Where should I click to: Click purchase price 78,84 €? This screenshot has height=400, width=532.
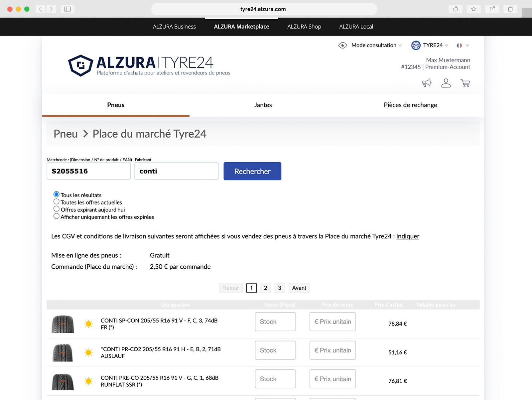pos(397,324)
